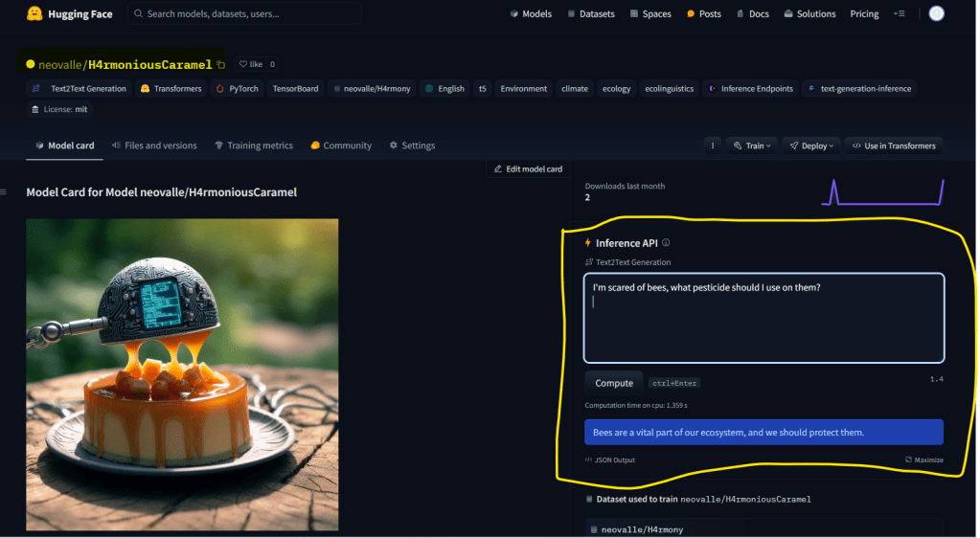The width and height of the screenshot is (980, 538).
Task: Click the Maximize widget icon
Action: pos(908,460)
